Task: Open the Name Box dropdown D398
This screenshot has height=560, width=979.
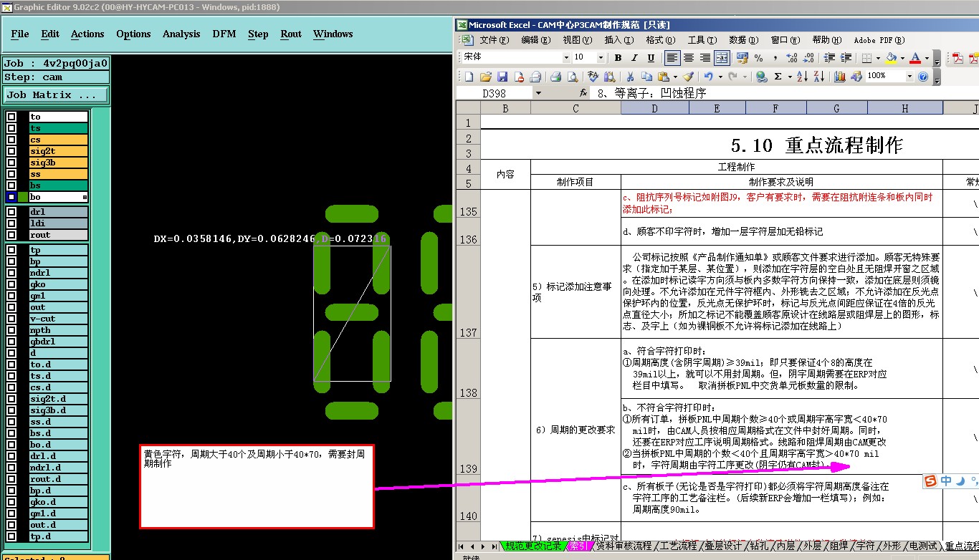Action: [x=538, y=93]
